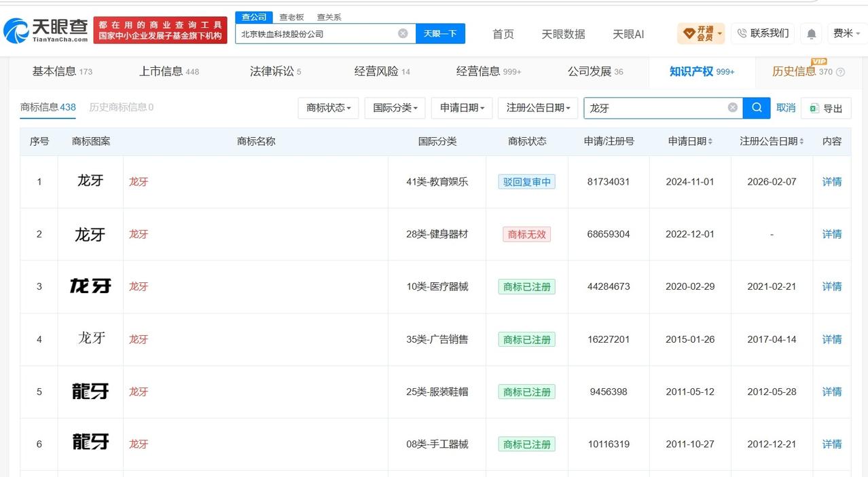Open the 经营信息 tab
Screen dimensions: 868x477
coord(488,71)
